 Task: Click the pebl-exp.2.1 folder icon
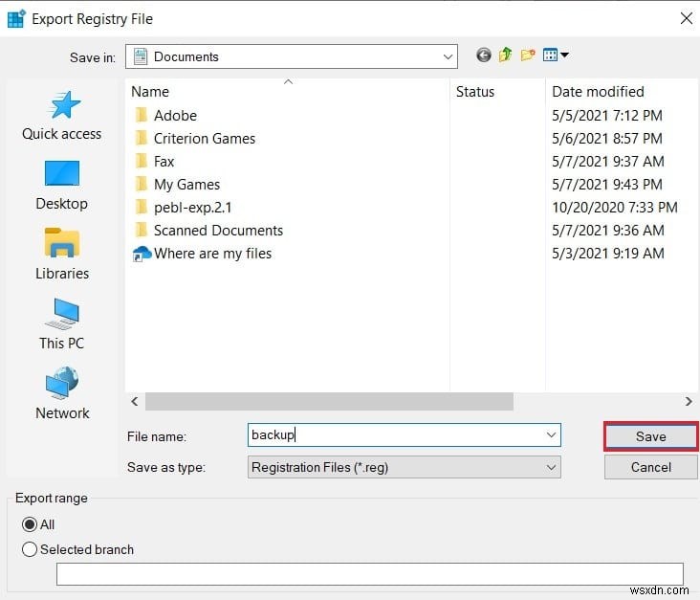(142, 208)
